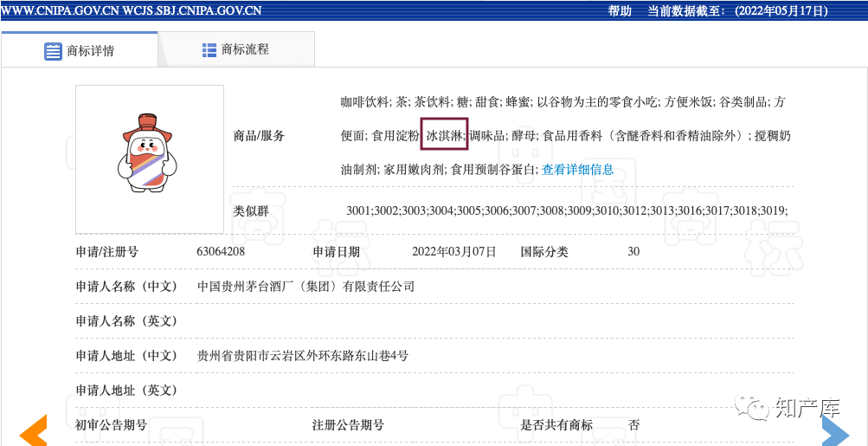Viewport: 868px width, 446px height.
Task: Select the address 贵州省贵阳市云岩区外环东路东山巷4号
Action: pyautogui.click(x=303, y=356)
